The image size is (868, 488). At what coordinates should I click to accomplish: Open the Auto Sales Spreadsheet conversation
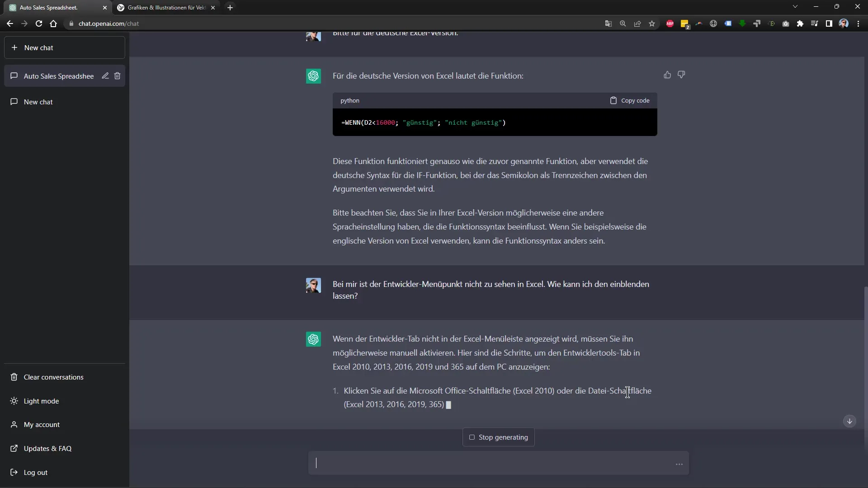(59, 76)
